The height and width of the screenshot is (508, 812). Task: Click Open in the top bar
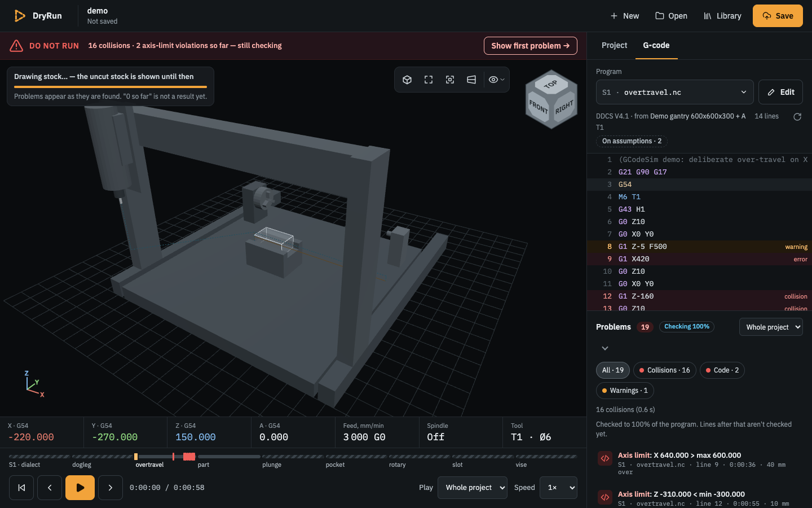click(x=671, y=16)
